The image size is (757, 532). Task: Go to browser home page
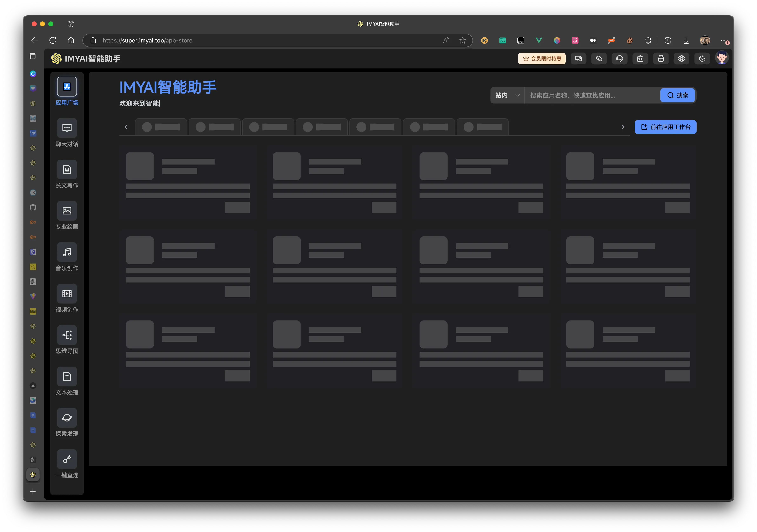(x=71, y=40)
